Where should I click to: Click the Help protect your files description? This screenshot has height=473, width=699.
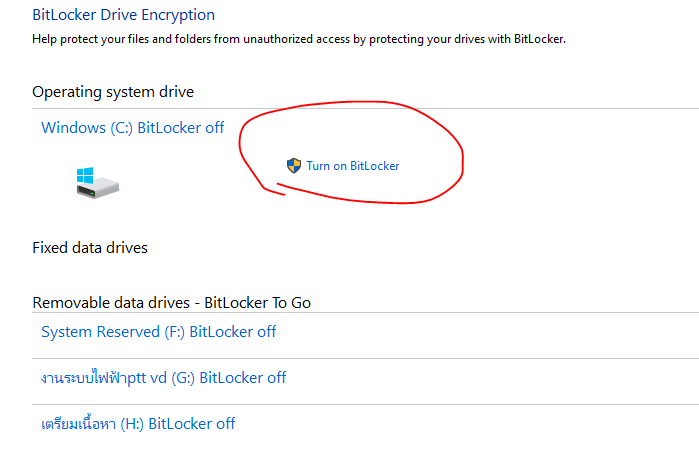[299, 39]
